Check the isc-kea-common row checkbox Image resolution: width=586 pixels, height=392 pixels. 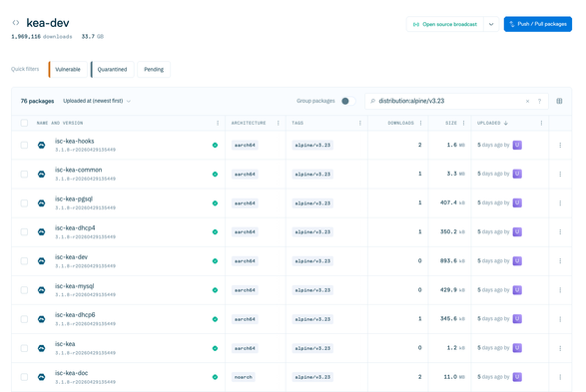[x=24, y=174]
